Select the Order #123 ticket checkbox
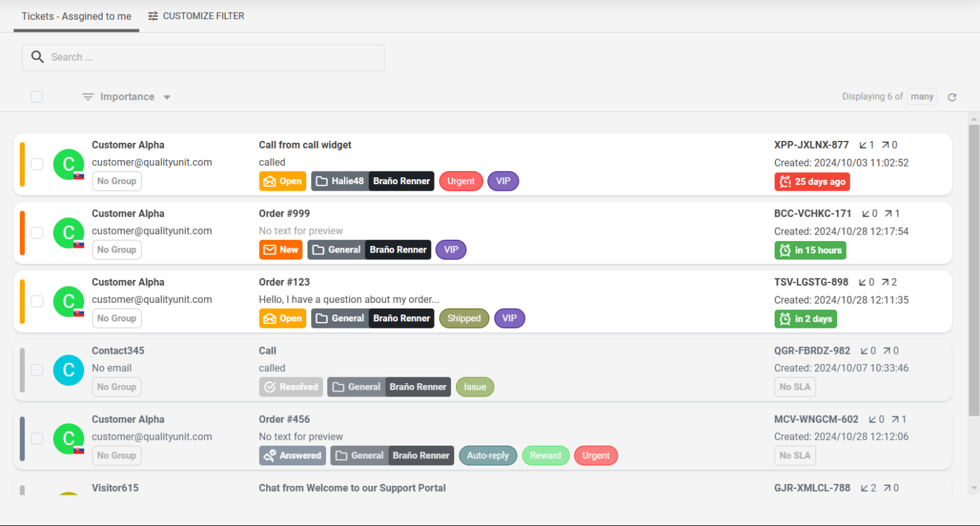The image size is (980, 526). click(37, 301)
